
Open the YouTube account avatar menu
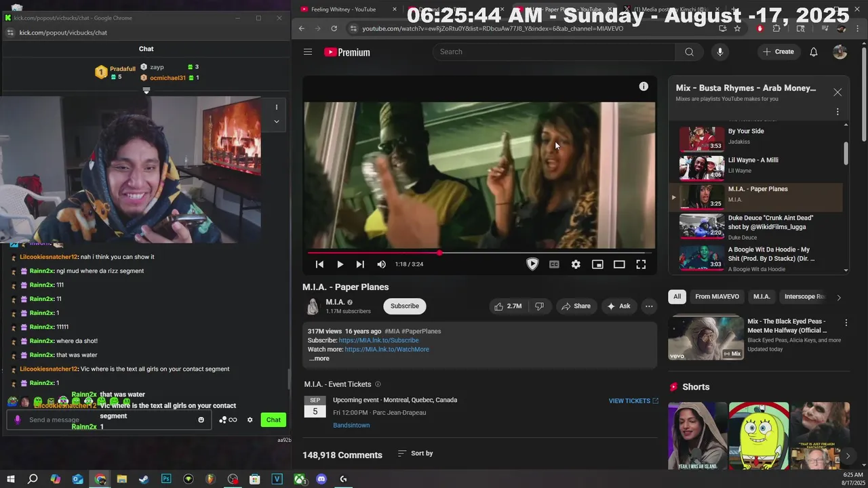(840, 52)
